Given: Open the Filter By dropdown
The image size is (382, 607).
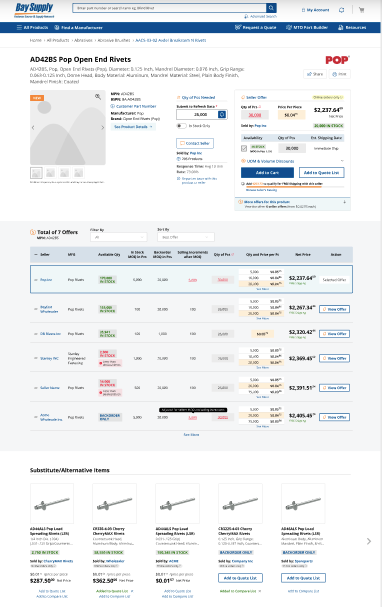Looking at the screenshot, I should point(118,237).
